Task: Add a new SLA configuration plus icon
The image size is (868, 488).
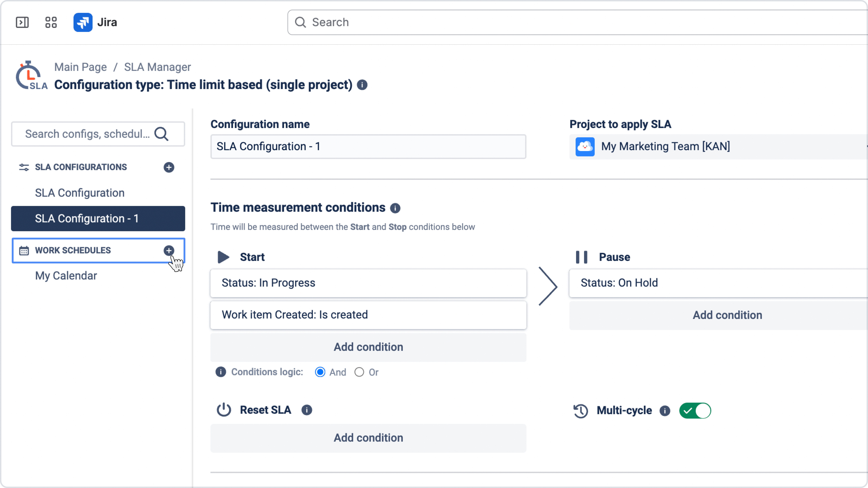Action: (169, 167)
